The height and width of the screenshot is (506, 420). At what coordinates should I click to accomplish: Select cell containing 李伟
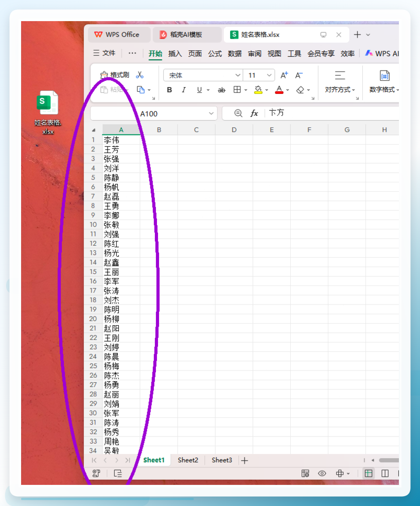[121, 140]
